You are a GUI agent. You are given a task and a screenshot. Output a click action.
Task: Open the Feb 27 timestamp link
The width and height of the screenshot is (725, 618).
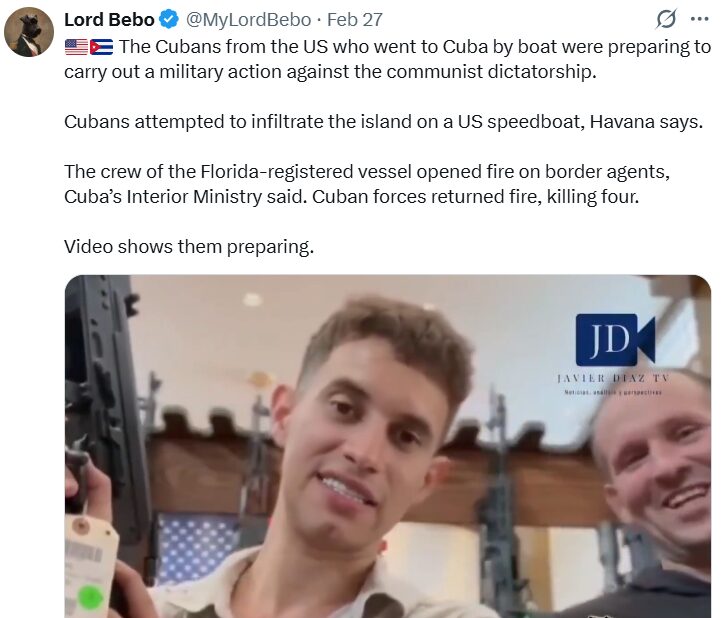point(355,20)
